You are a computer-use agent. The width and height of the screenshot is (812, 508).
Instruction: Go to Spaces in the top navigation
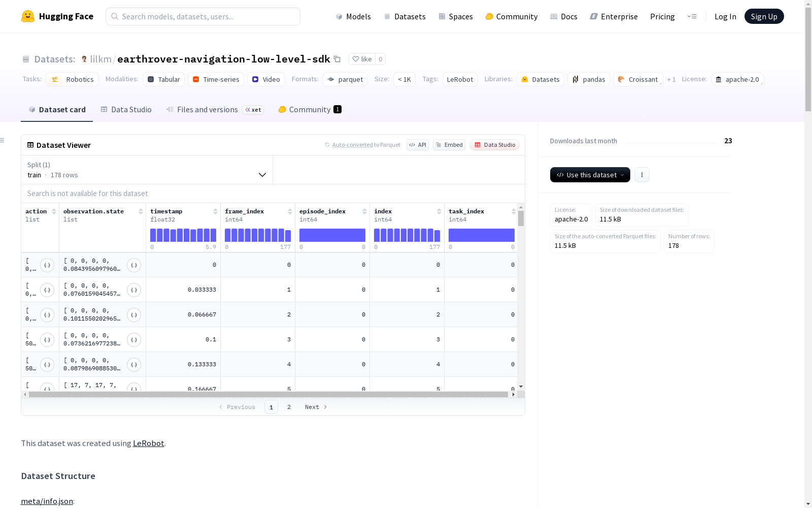tap(456, 16)
